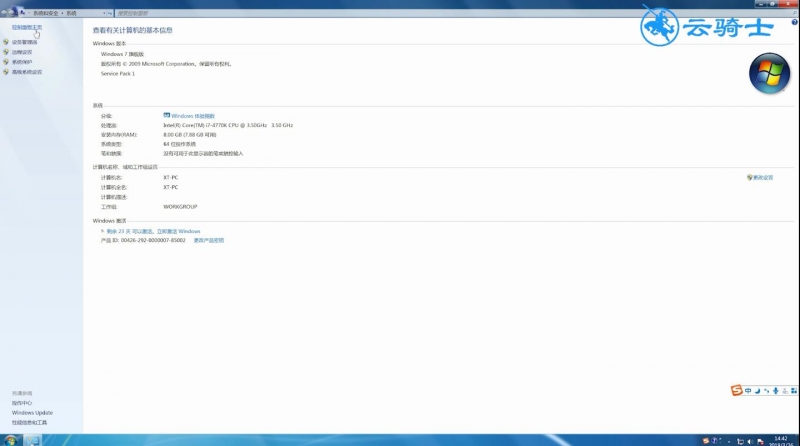Open Windows Update link in sidebar
Screen dimensions: 800x446
[32, 413]
